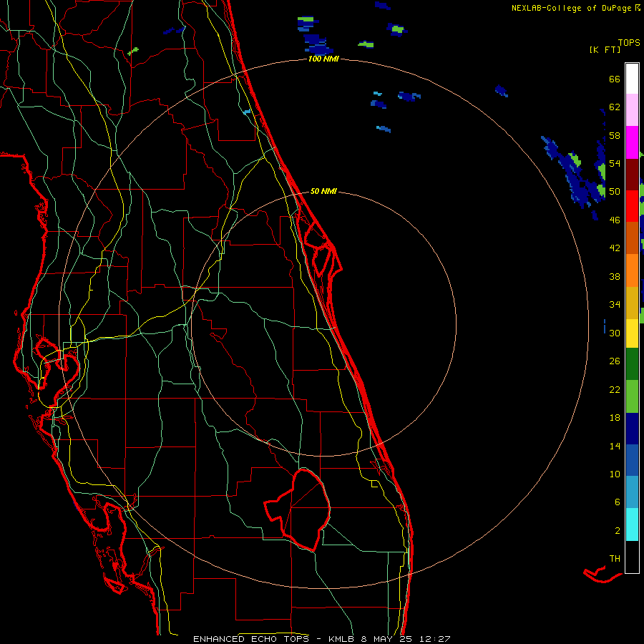The image size is (644, 644).
Task: Click the 2 legend value
Action: click(x=618, y=531)
